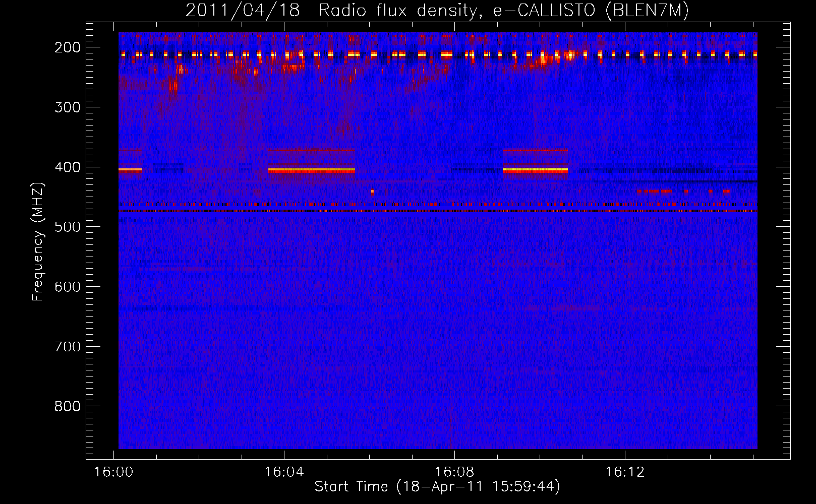The width and height of the screenshot is (816, 504).
Task: Click the 800 frequency tick label
Action: [68, 406]
